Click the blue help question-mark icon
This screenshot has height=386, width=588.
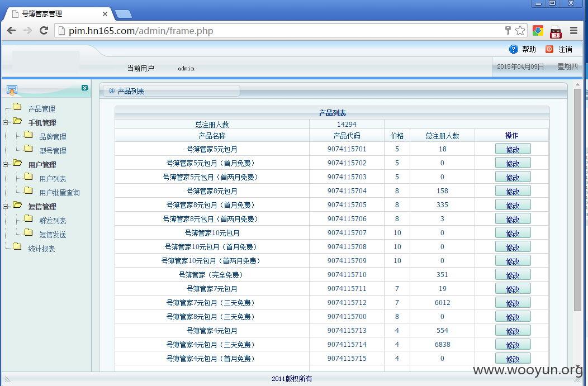tap(513, 49)
